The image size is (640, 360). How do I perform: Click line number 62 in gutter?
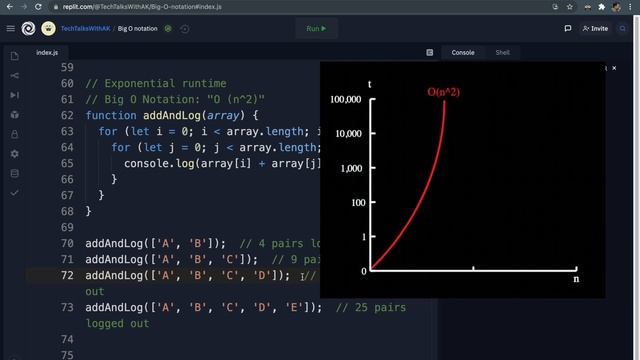67,116
